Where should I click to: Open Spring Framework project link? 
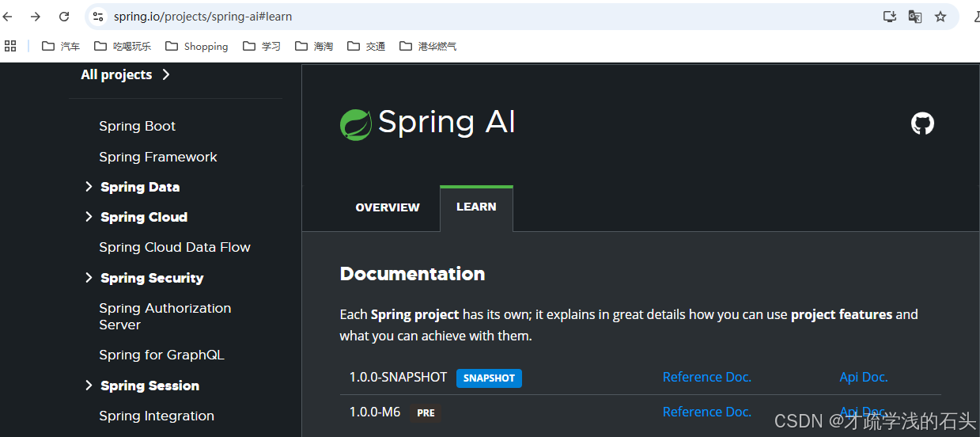[x=157, y=157]
